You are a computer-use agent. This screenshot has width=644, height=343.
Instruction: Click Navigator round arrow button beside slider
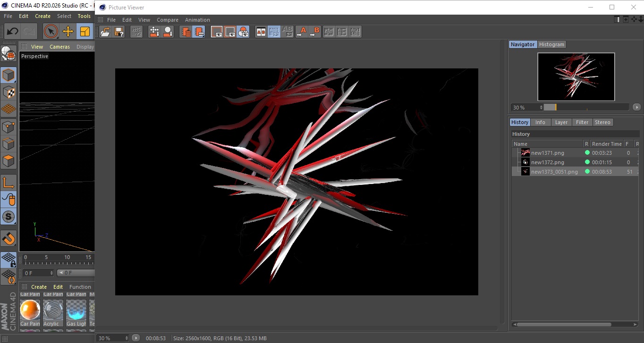636,107
